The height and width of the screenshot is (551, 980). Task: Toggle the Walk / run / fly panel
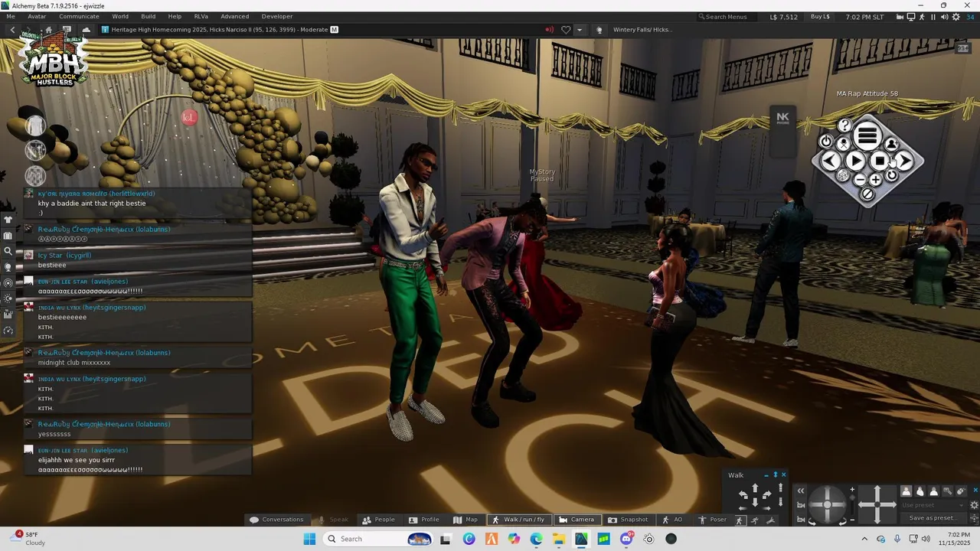pos(518,520)
